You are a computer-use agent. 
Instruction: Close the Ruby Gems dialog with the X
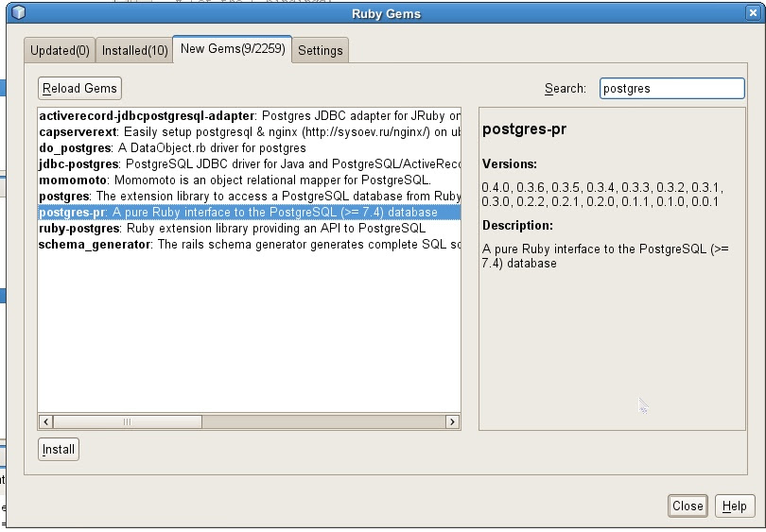click(x=753, y=12)
